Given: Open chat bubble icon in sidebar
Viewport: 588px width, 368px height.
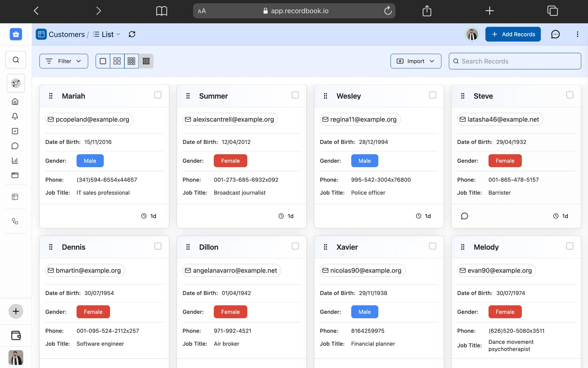Looking at the screenshot, I should (15, 146).
